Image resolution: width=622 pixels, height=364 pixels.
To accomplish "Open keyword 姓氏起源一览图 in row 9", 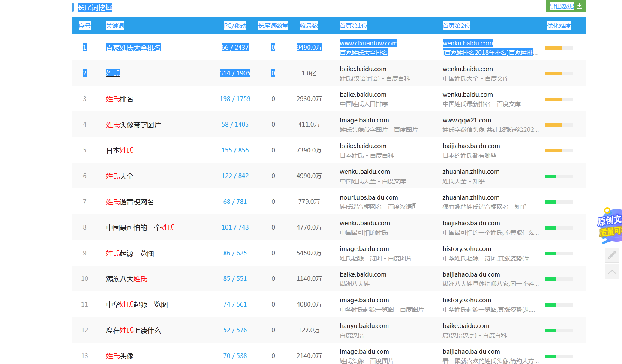I will point(130,253).
